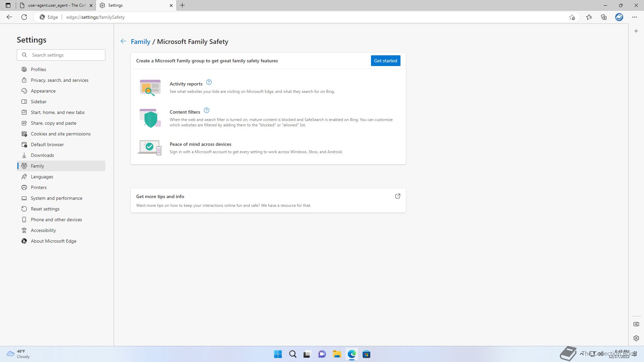Open Get more tips and info card
The width and height of the screenshot is (644, 362).
268,200
